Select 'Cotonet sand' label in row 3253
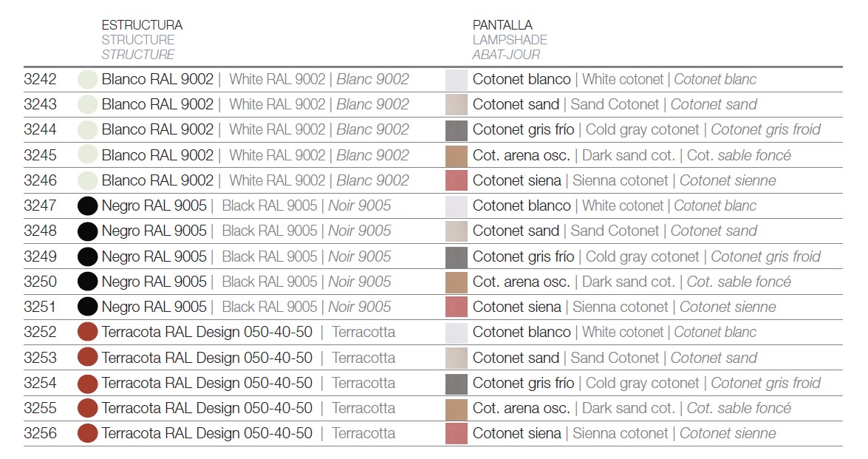Image resolution: width=868 pixels, height=459 pixels. coord(516,358)
